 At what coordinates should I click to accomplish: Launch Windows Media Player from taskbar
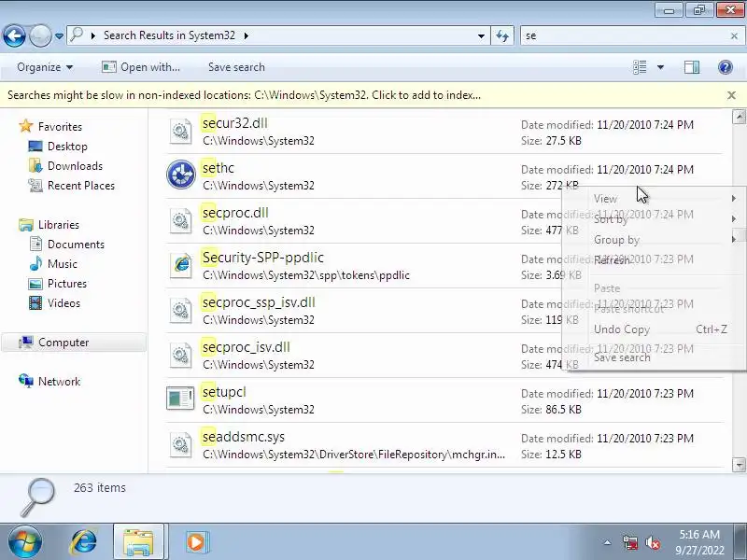tap(196, 542)
